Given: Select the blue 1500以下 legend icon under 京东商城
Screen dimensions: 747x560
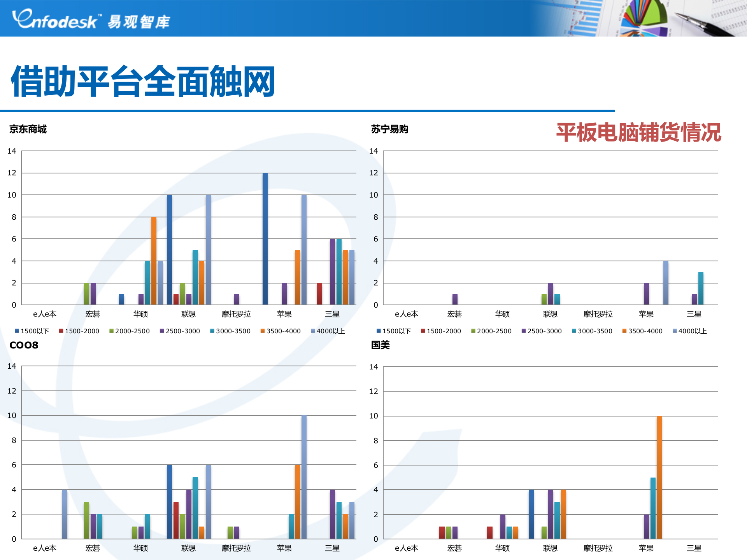Looking at the screenshot, I should point(17,331).
